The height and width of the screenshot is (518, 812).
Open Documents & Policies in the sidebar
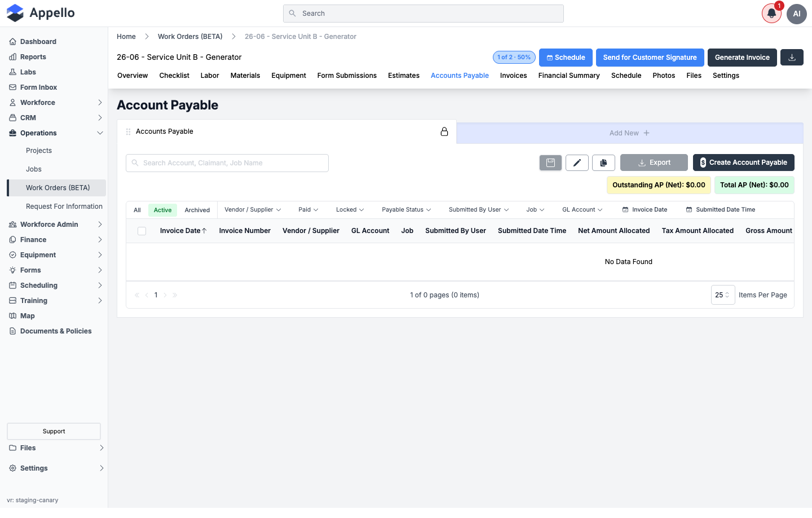pyautogui.click(x=56, y=331)
